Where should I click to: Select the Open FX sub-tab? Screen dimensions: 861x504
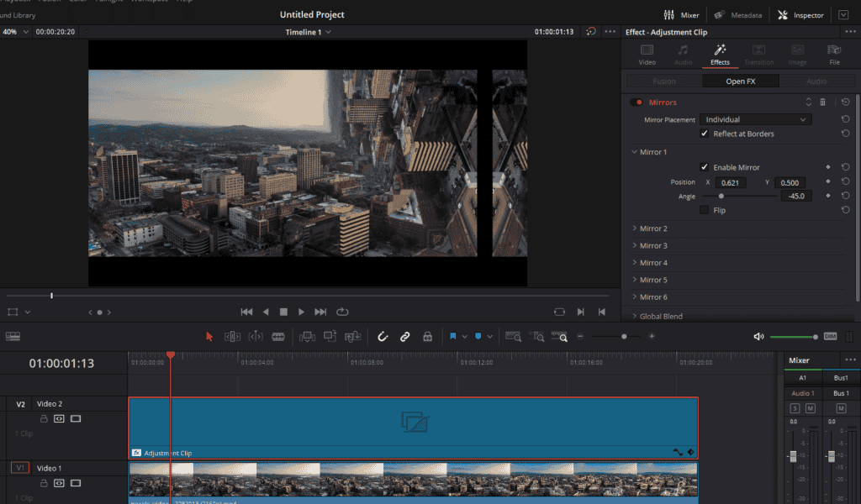pyautogui.click(x=740, y=81)
